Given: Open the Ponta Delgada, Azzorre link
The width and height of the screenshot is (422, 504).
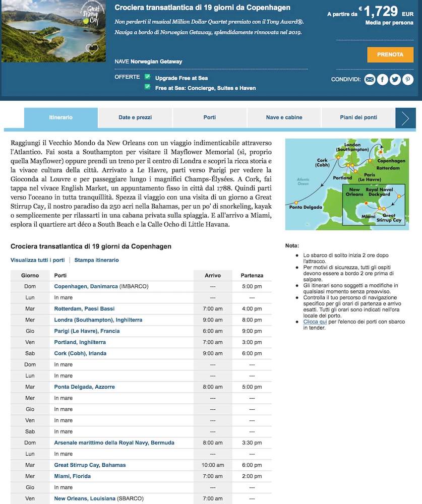Looking at the screenshot, I should 84,387.
